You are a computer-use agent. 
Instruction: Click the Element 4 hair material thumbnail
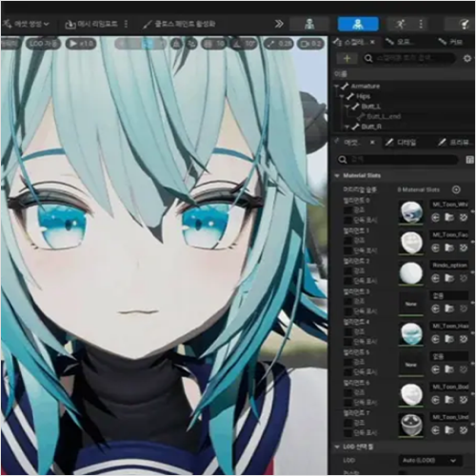click(411, 333)
